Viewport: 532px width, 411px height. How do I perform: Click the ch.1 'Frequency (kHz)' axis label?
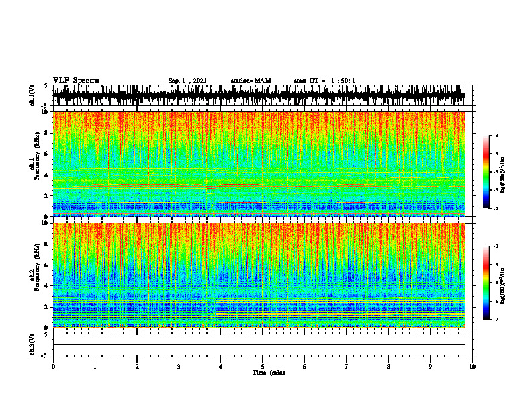38,156
